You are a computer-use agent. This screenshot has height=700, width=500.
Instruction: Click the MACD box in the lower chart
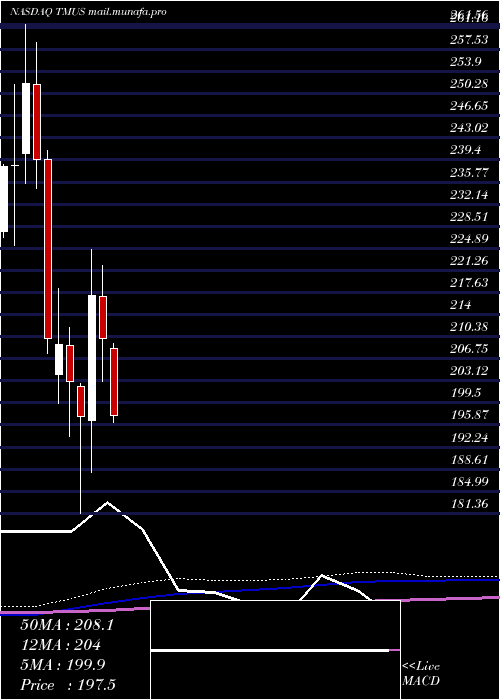coord(275,650)
